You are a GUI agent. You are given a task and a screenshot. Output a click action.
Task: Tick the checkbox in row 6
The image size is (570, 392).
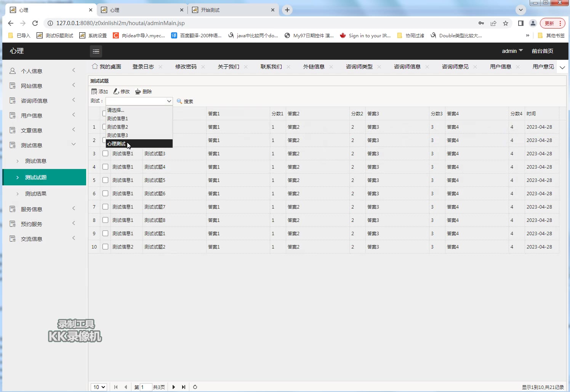tap(106, 193)
